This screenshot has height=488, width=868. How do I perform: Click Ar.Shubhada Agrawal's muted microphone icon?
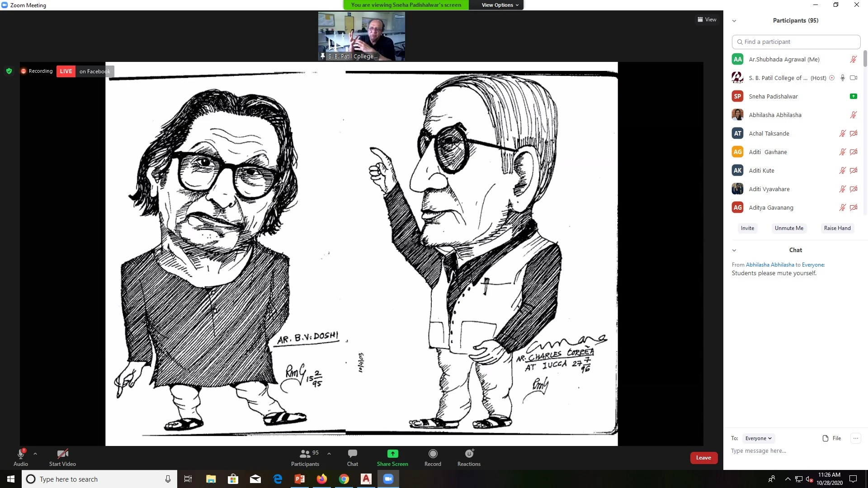[x=854, y=59]
